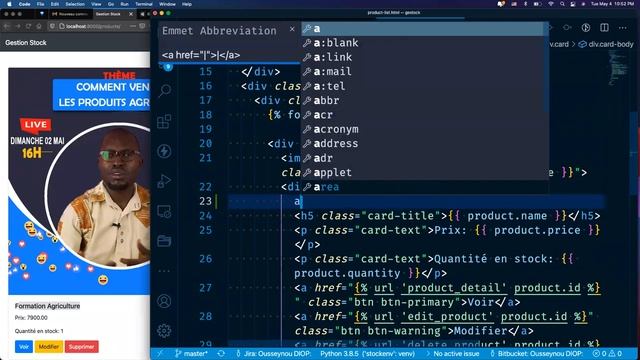The width and height of the screenshot is (640, 360).
Task: Click the browser address bar localhost URL
Action: [x=93, y=26]
